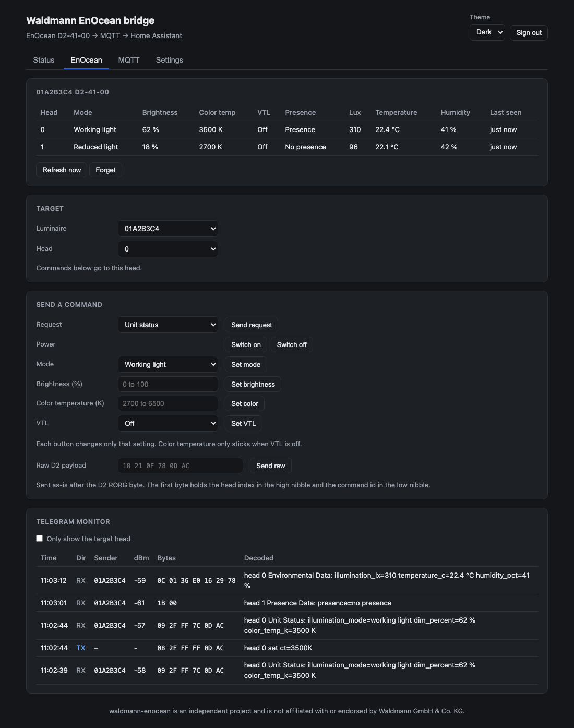
Task: Open the Mode dropdown showing Working light
Action: point(168,364)
